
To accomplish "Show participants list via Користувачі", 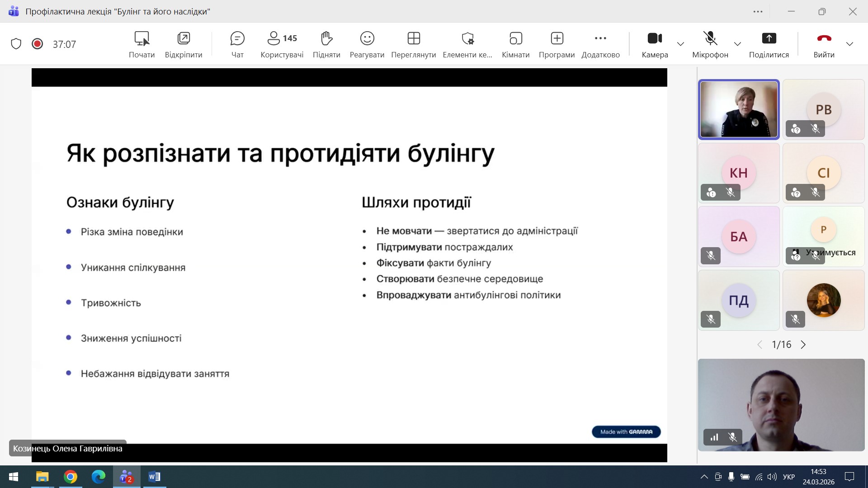I will pos(282,44).
